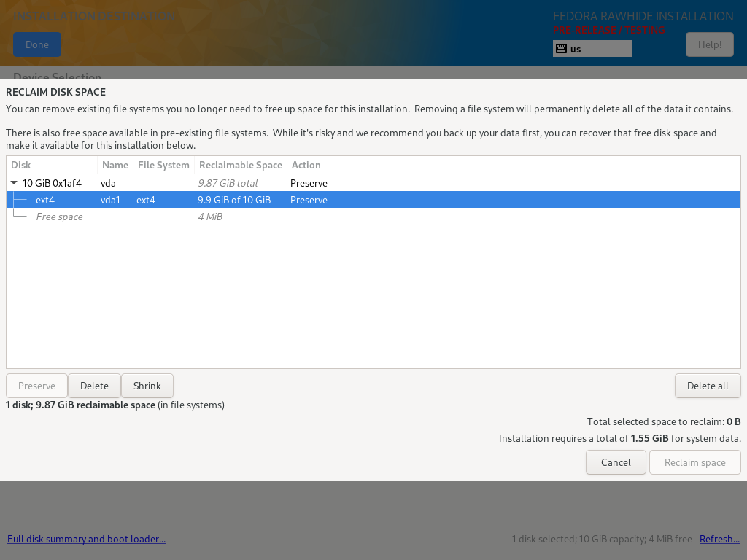Viewport: 747px width, 560px height.
Task: Click the Disk column header
Action: point(52,165)
